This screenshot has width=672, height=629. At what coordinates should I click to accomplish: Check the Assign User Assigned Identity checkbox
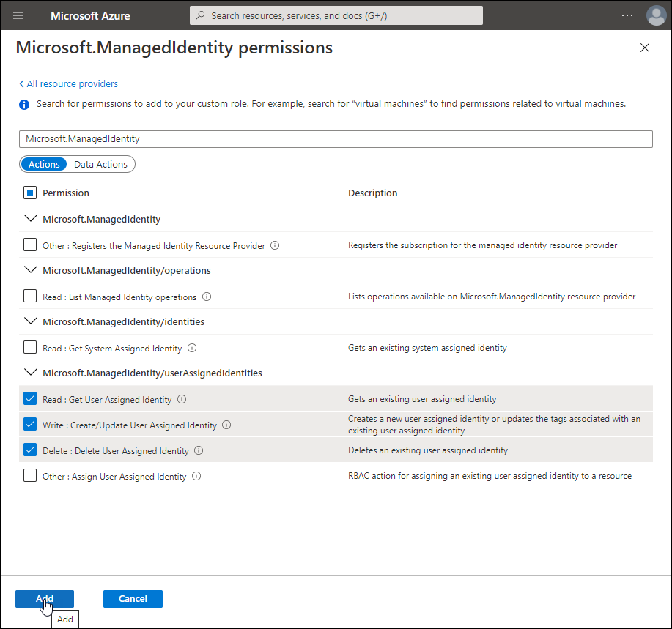(x=30, y=476)
